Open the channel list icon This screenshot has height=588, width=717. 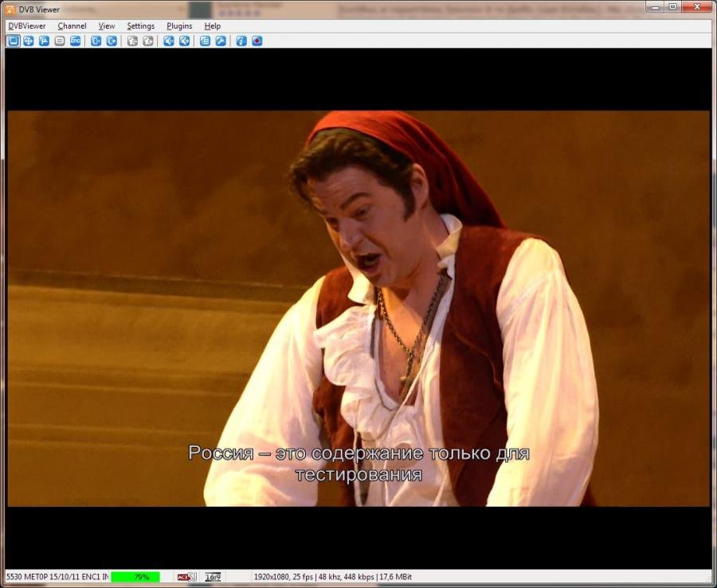click(x=205, y=41)
